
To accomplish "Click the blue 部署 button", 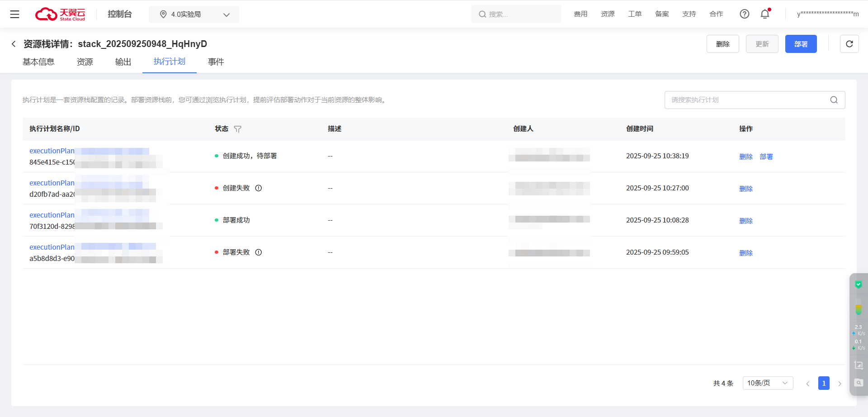I will pyautogui.click(x=801, y=44).
